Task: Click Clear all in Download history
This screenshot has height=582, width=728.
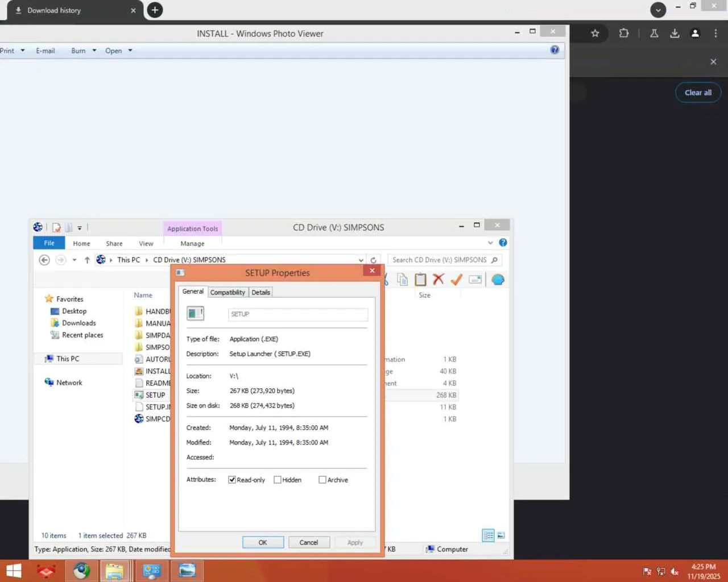Action: [x=698, y=93]
